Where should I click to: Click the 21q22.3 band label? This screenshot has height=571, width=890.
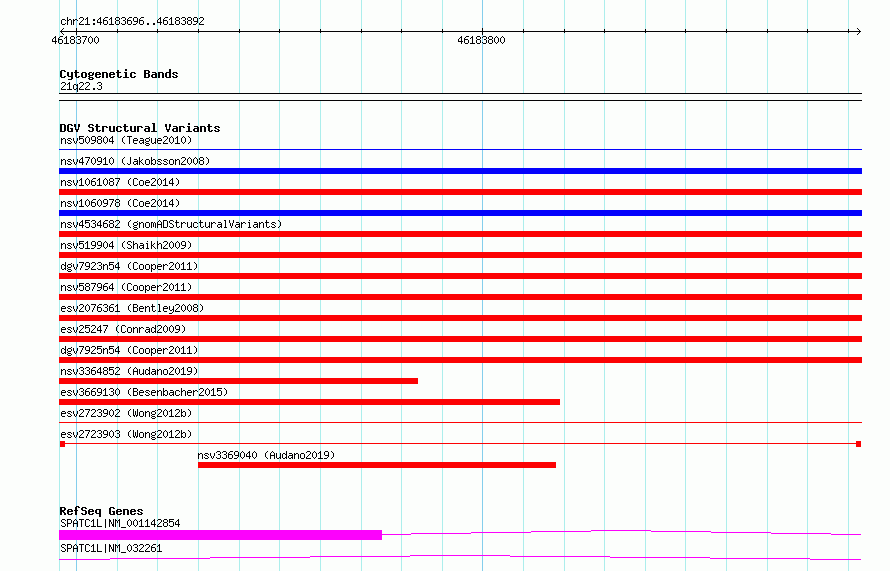(81, 86)
